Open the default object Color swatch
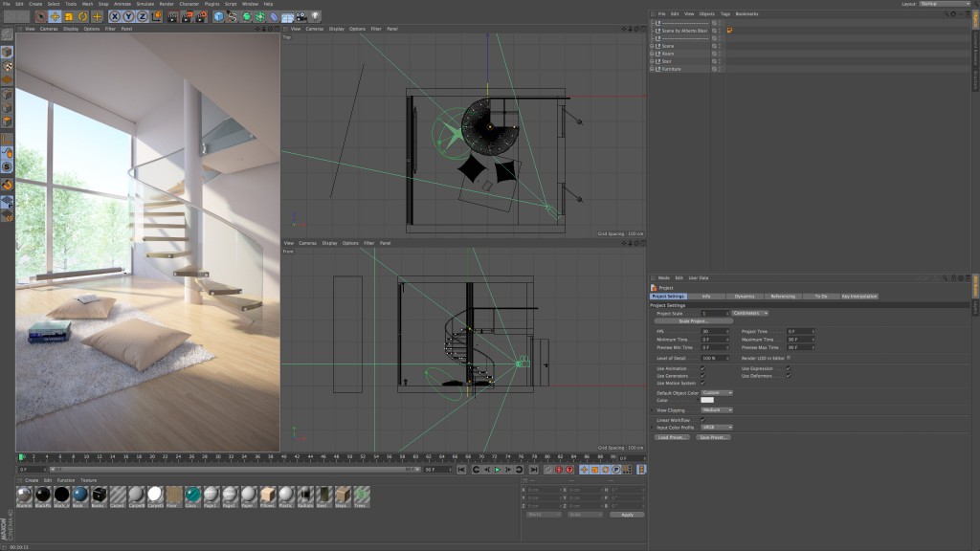The height and width of the screenshot is (551, 980). (707, 400)
